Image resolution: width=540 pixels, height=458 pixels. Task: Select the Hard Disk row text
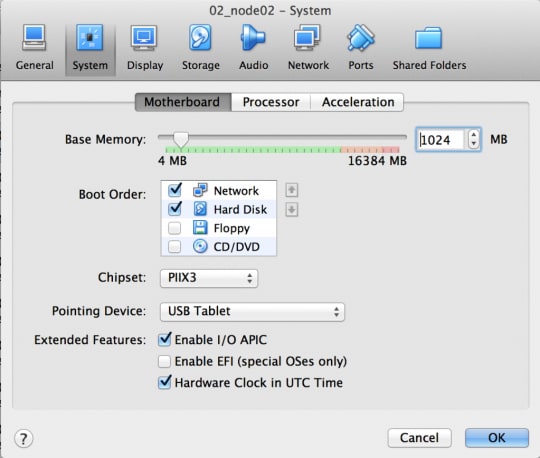pos(240,209)
